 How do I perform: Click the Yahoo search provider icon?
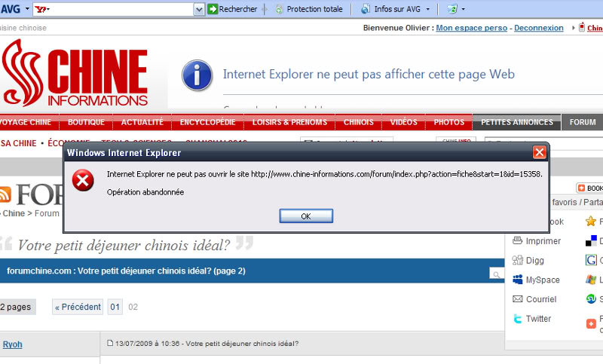[42, 9]
